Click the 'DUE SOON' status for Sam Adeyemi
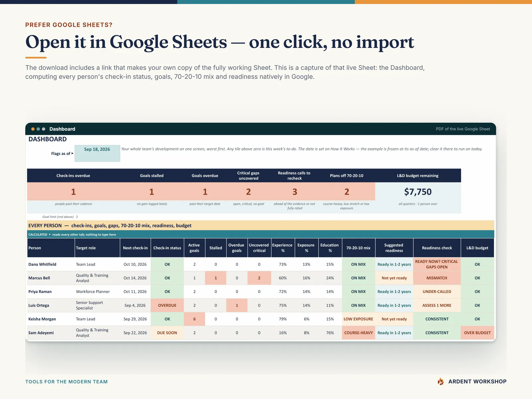The height and width of the screenshot is (399, 532). [167, 332]
